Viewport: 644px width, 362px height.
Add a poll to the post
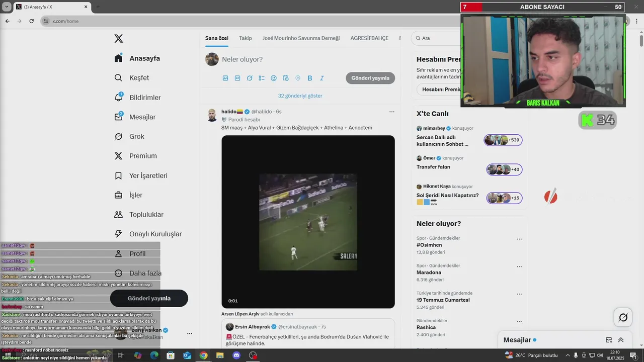pos(262,78)
